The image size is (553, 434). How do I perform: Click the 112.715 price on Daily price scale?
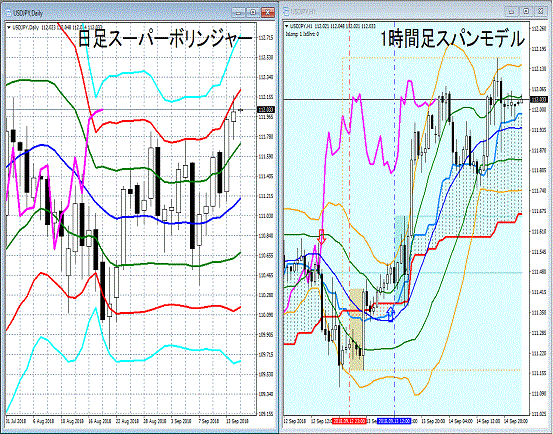[x=267, y=37]
